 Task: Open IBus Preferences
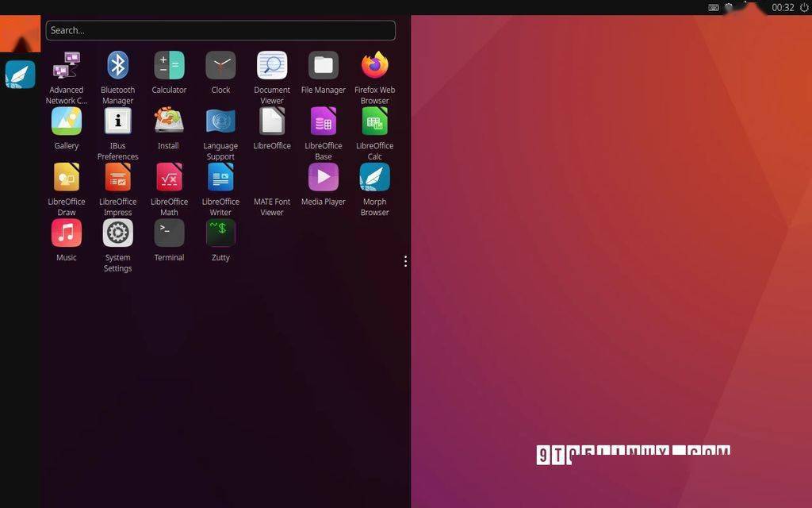coord(117,121)
